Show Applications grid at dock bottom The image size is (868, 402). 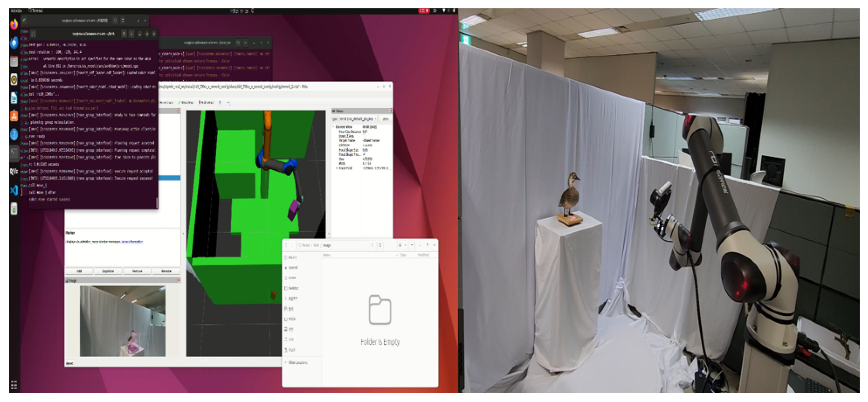click(x=14, y=385)
